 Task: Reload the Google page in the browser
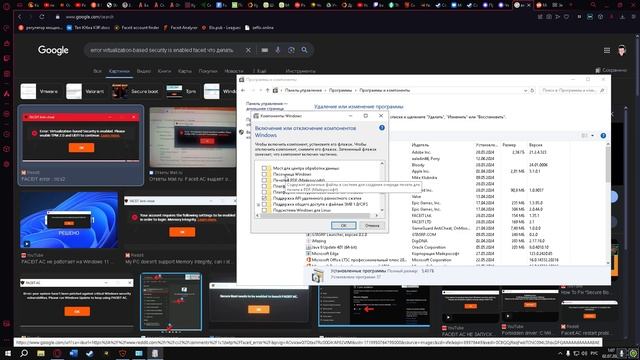coord(42,17)
